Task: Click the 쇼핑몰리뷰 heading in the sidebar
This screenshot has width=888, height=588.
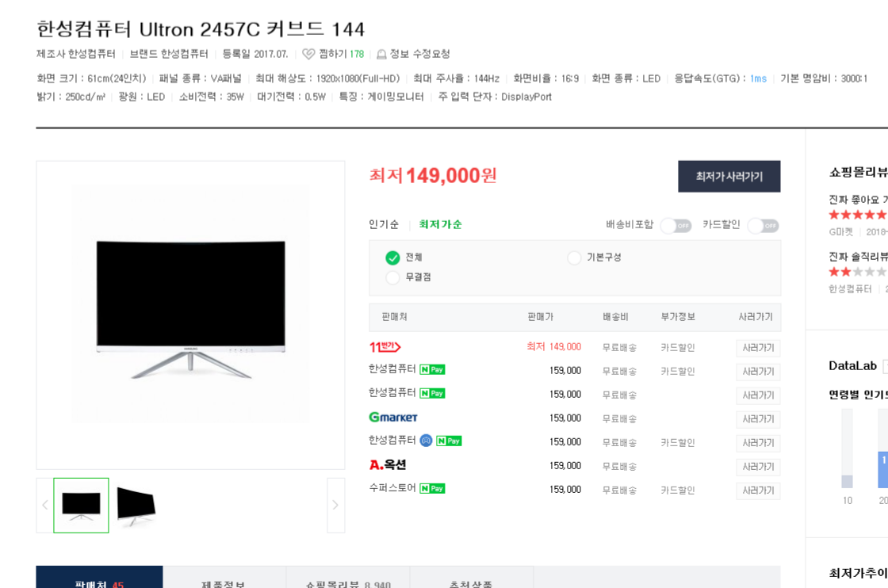Action: click(859, 173)
